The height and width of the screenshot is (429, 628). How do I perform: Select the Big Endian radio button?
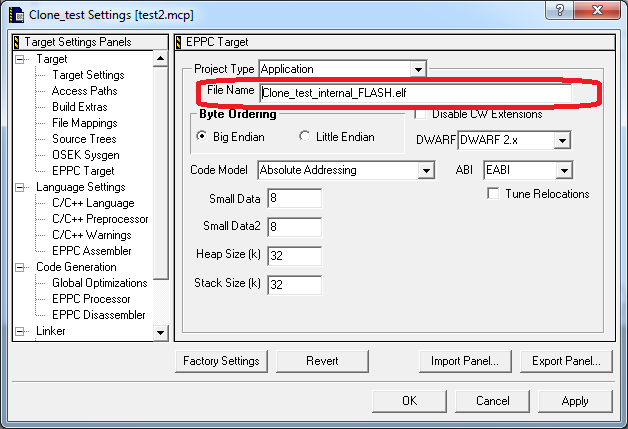[202, 136]
